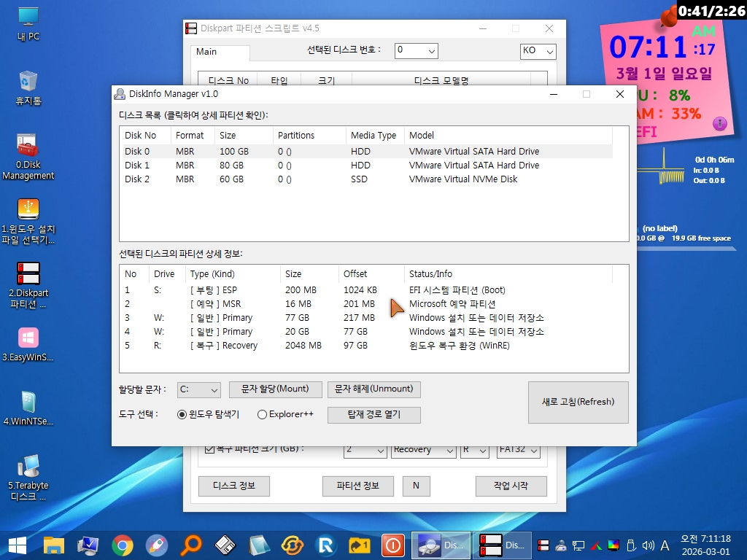The width and height of the screenshot is (747, 560).
Task: Open the rocket icon on taskbar
Action: tap(157, 545)
